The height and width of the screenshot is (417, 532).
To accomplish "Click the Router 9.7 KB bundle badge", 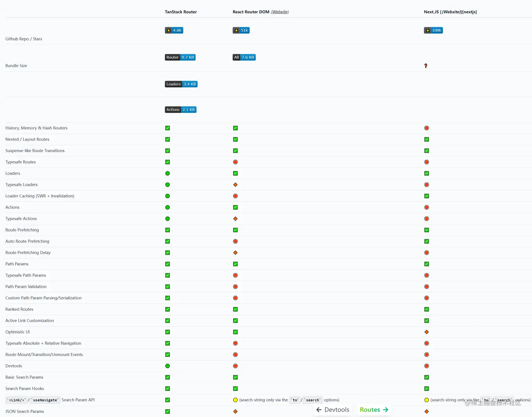I will (180, 57).
